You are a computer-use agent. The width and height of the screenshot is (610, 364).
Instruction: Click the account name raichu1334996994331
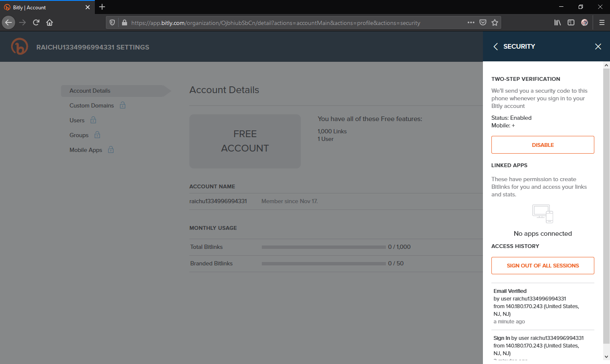218,201
